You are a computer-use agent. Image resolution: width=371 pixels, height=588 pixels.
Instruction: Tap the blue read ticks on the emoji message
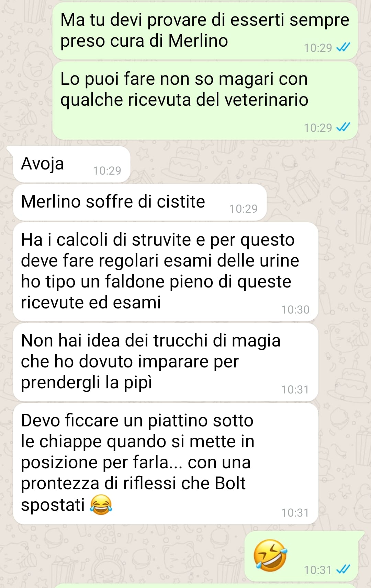click(343, 570)
